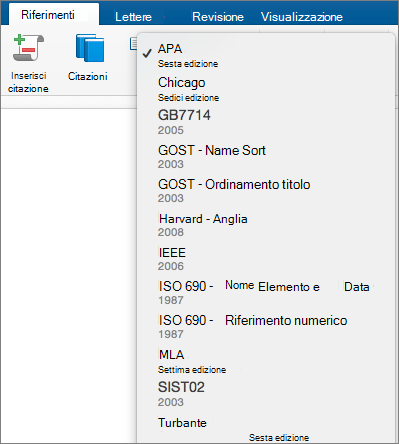Screen dimensions: 399x444
Task: Choose ISO 690 Nome Elemento e Data
Action: pyautogui.click(x=266, y=293)
